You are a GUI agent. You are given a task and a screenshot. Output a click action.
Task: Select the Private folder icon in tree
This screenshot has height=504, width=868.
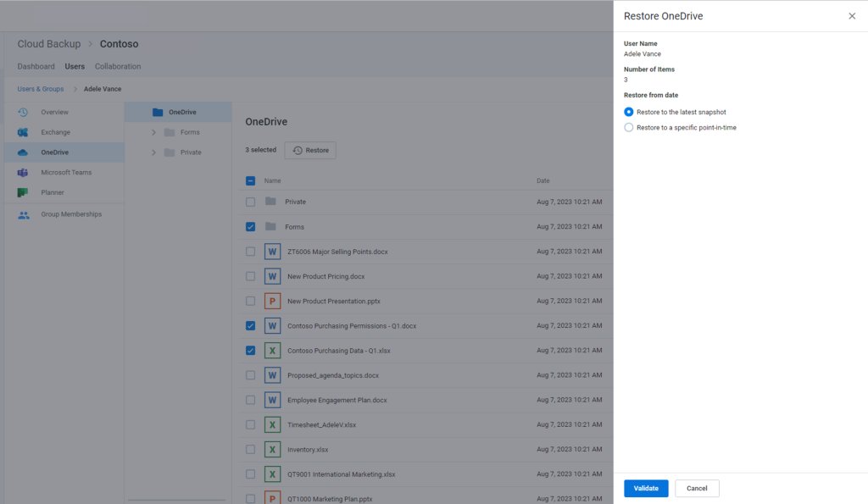[170, 152]
